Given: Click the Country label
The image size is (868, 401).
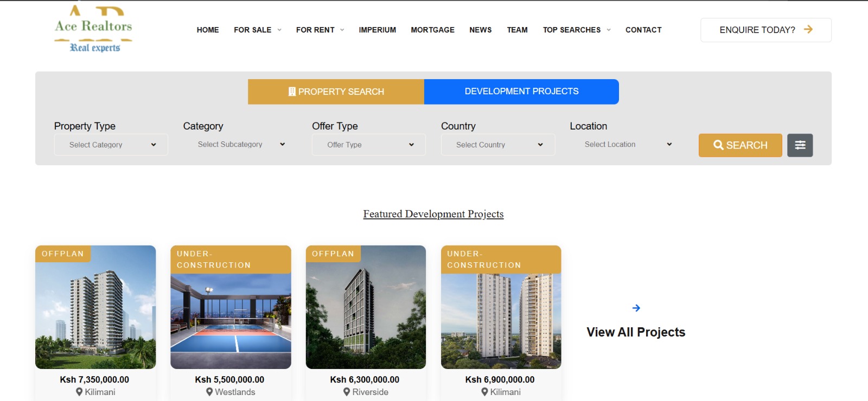Looking at the screenshot, I should [458, 126].
